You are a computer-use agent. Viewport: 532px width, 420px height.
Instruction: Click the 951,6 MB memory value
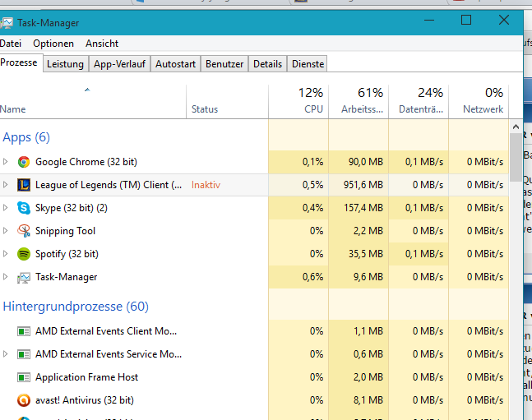click(363, 185)
